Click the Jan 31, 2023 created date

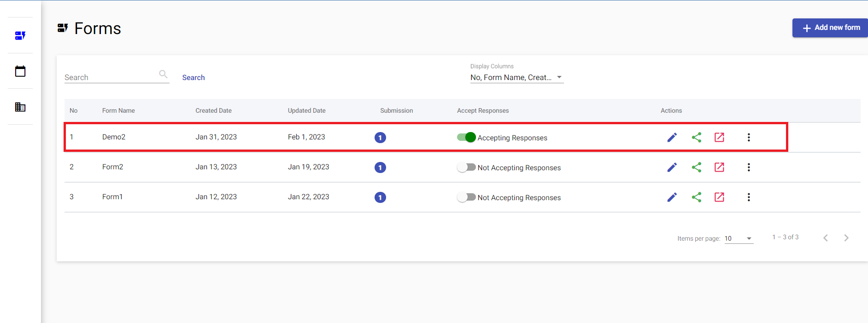coord(216,137)
